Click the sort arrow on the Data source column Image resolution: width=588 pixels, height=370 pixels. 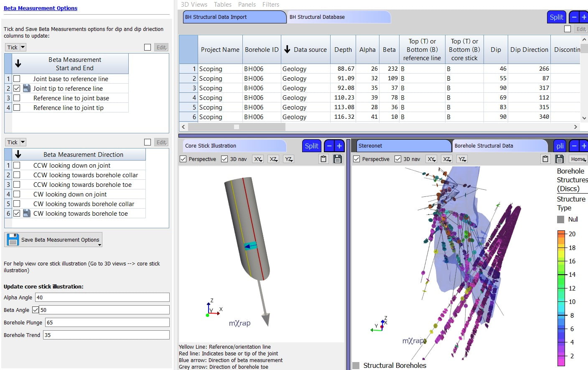(288, 49)
